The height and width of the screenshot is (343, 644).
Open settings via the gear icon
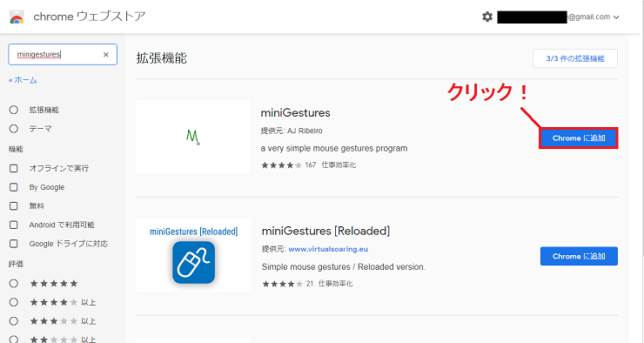pos(487,17)
